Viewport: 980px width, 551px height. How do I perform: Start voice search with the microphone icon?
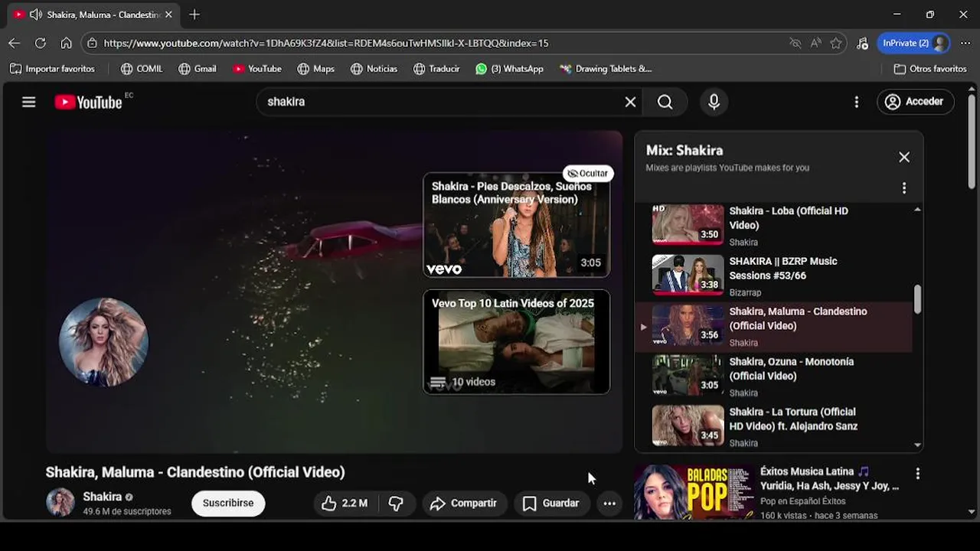714,102
